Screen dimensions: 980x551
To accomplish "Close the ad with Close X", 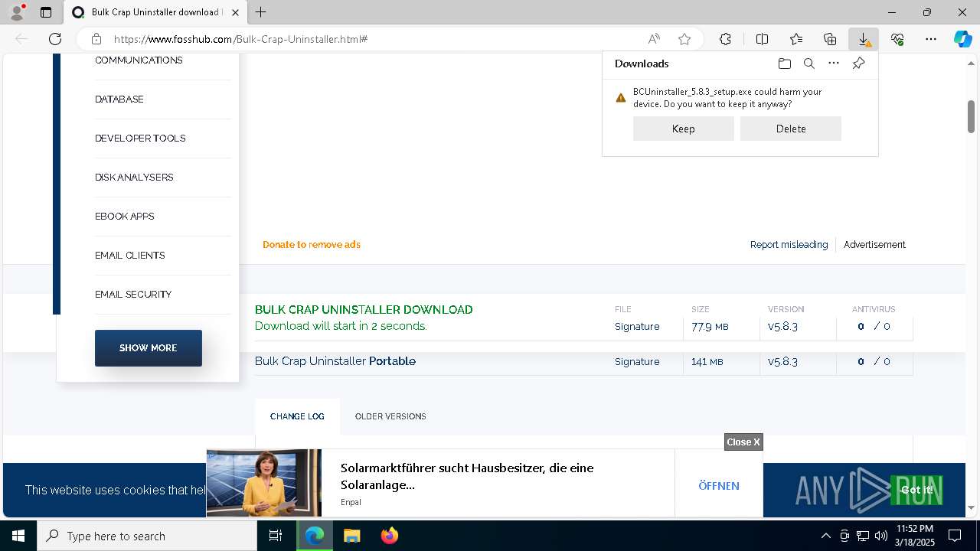I will (743, 442).
